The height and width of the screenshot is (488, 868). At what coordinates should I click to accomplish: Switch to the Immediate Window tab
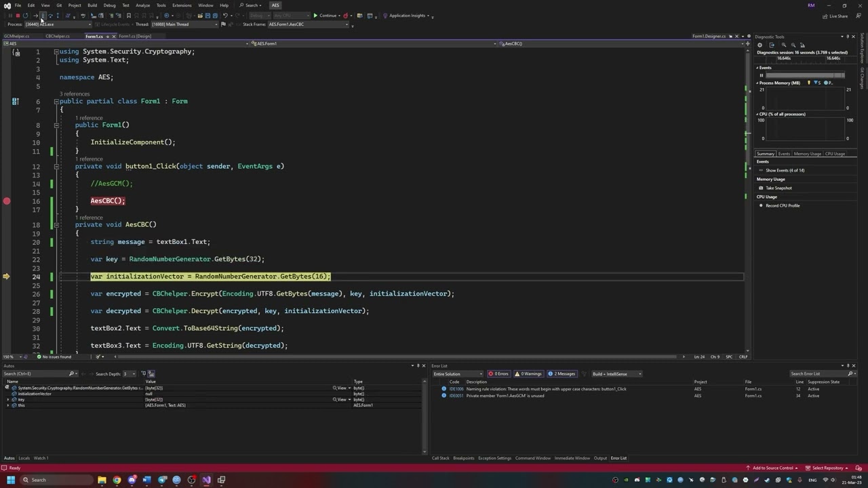(x=572, y=458)
